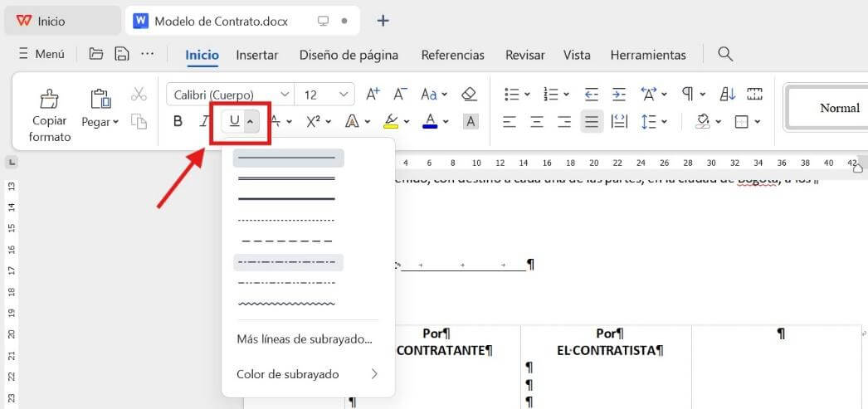Viewport: 868px width, 409px height.
Task: Click the paragraph shading paint bucket icon
Action: pos(703,121)
